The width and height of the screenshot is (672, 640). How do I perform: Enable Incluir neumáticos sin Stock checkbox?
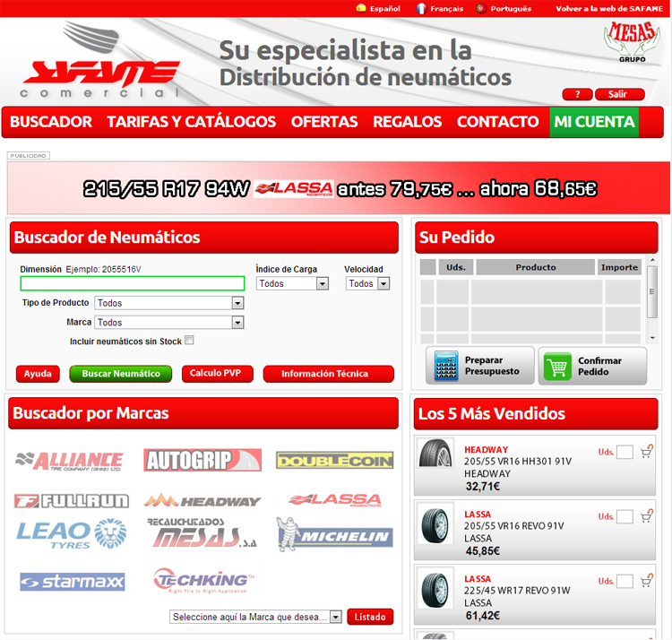pyautogui.click(x=189, y=341)
